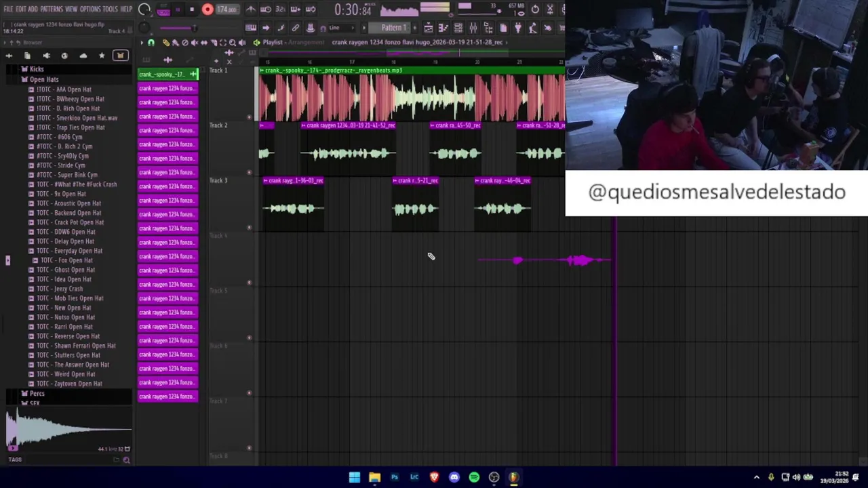Select the playlist zoom magnifier tool
The height and width of the screenshot is (488, 868).
(x=233, y=43)
